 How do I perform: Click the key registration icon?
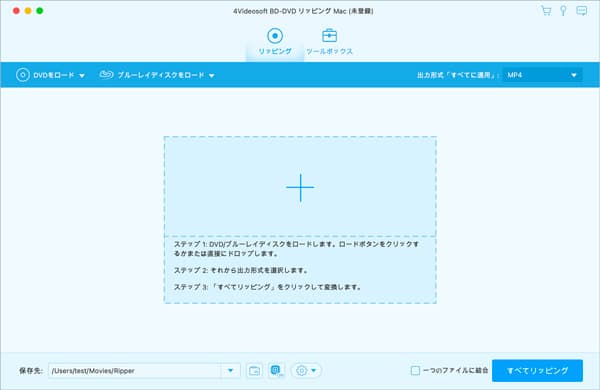(x=563, y=11)
